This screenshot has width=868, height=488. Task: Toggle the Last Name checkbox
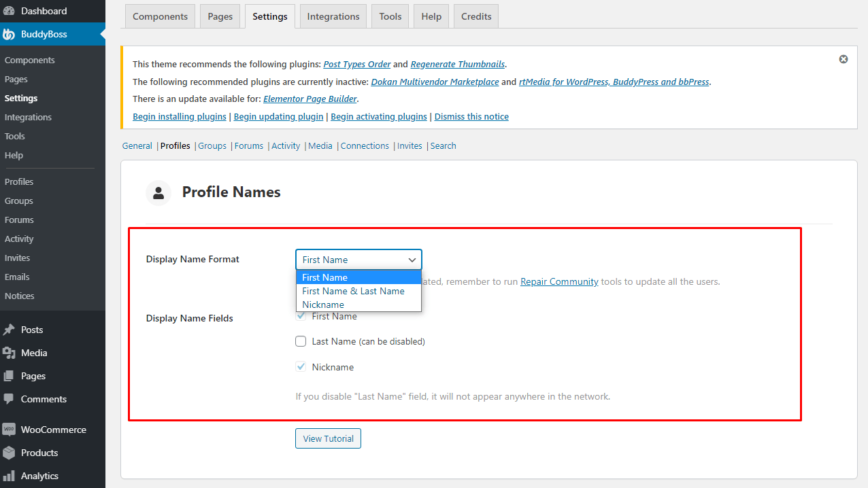301,341
